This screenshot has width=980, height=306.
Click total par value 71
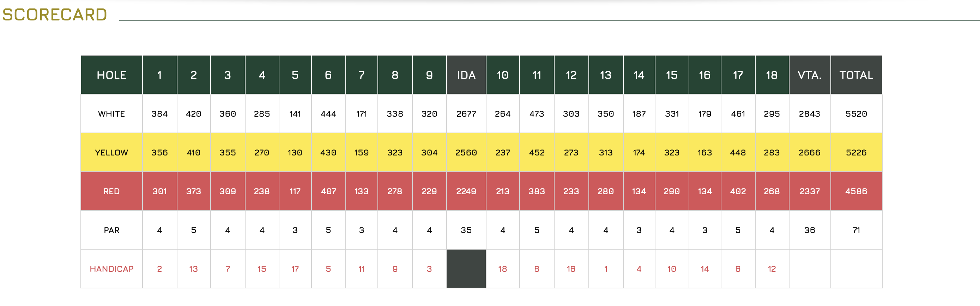click(856, 230)
